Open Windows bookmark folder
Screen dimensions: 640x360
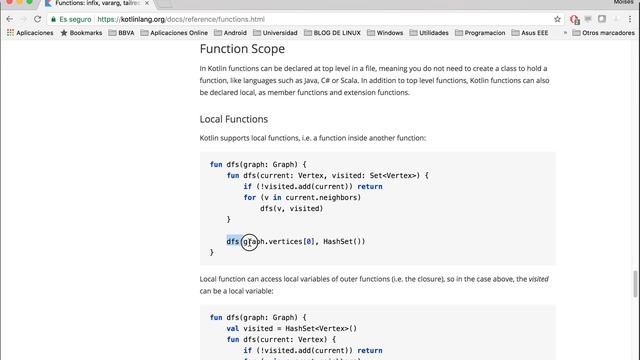point(385,33)
